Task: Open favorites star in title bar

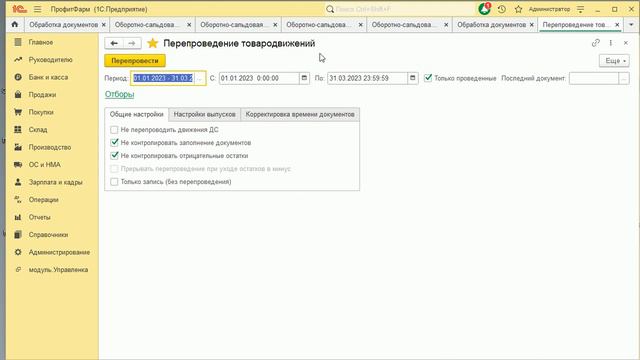Action: coord(518,9)
